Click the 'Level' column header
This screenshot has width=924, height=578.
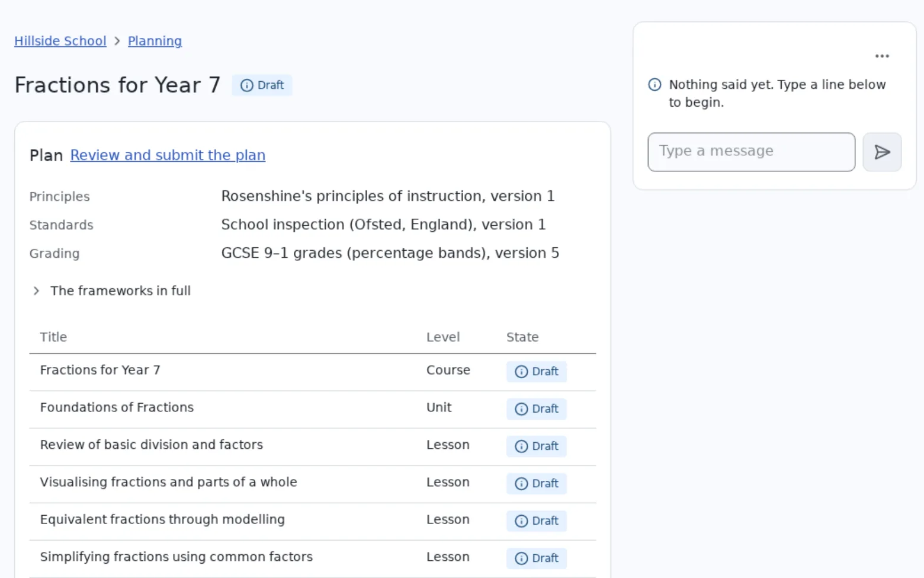[443, 337]
